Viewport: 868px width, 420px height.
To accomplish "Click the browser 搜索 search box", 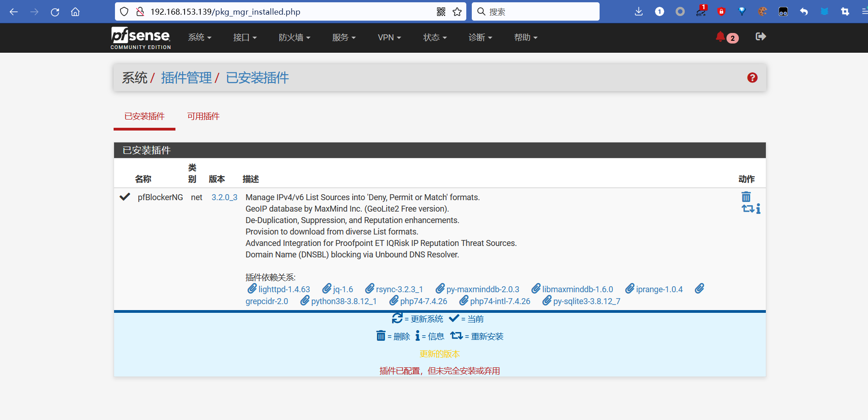I will 535,12.
